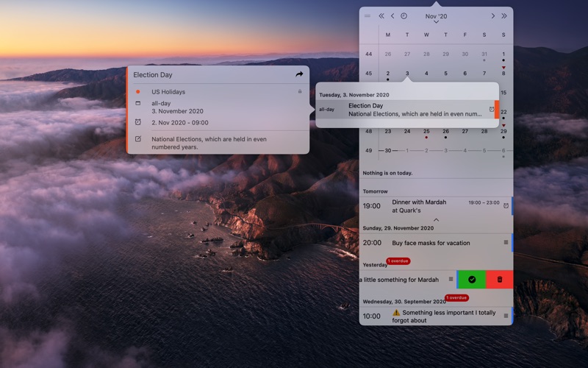Click the lock icon beside US Holidays

300,91
